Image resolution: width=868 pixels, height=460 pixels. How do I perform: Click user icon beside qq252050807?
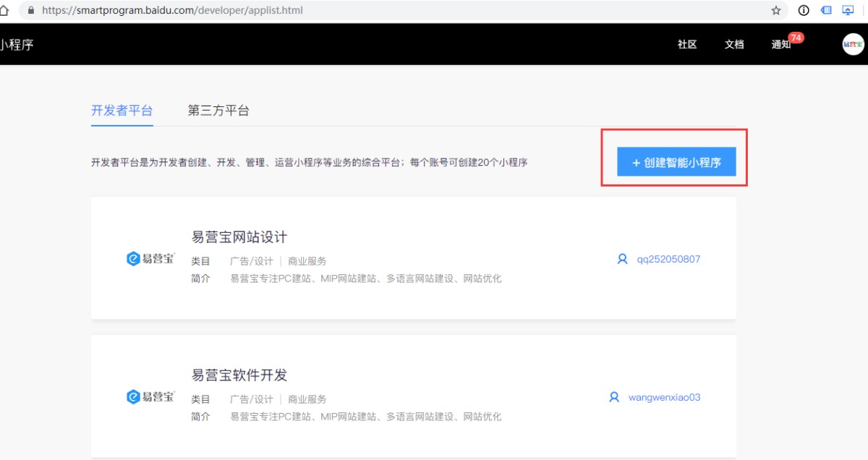click(x=622, y=259)
